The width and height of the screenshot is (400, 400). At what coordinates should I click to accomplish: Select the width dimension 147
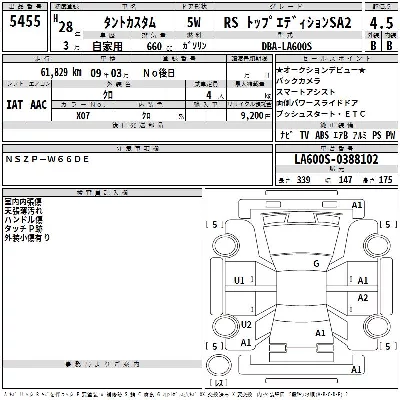pyautogui.click(x=345, y=180)
